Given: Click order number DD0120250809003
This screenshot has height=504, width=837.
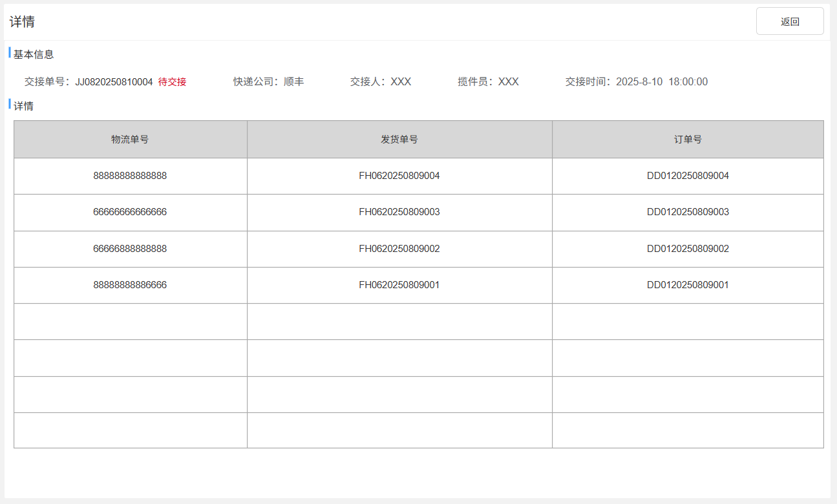Looking at the screenshot, I should (x=688, y=212).
